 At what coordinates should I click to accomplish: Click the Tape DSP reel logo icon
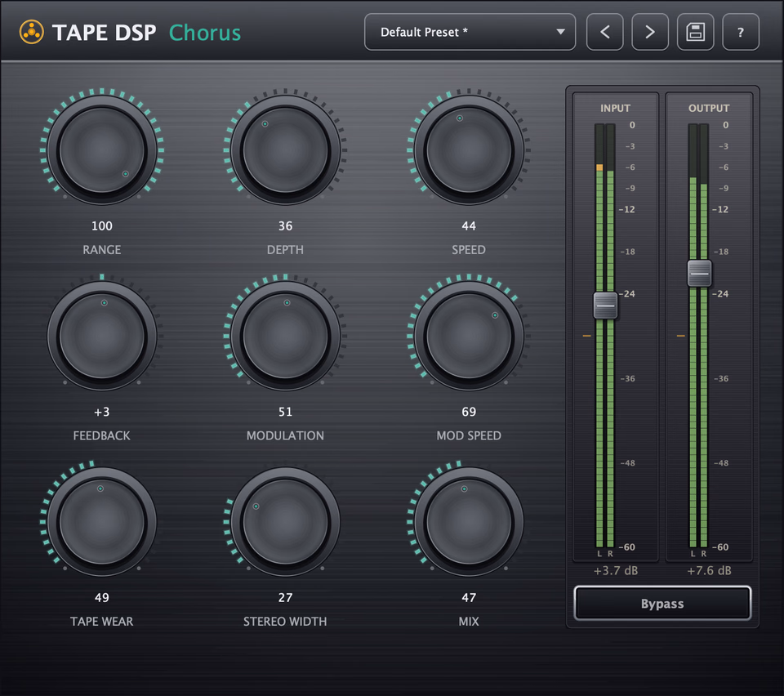pyautogui.click(x=32, y=32)
